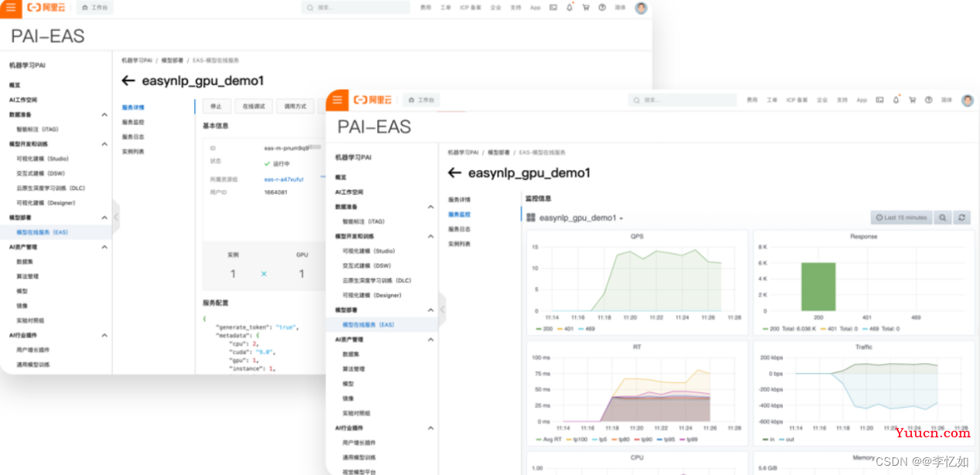Click the dashboard grid icon in monitoring panel
980x475 pixels.
[x=531, y=218]
